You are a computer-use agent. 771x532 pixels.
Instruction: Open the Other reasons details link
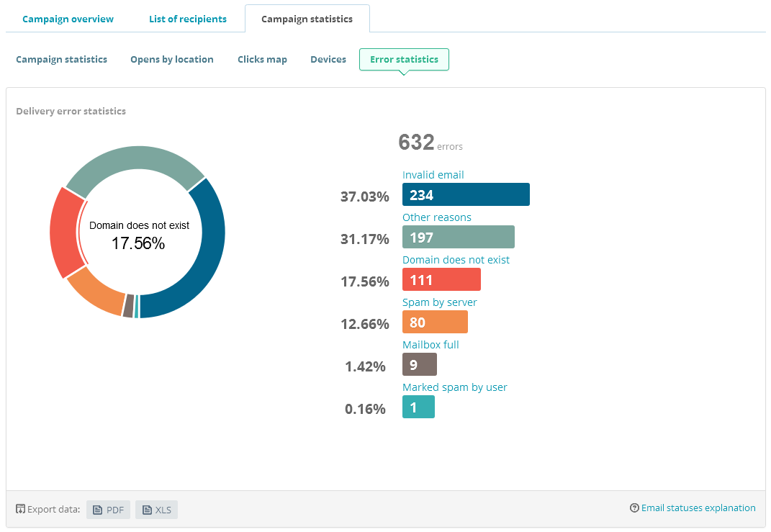tap(436, 217)
